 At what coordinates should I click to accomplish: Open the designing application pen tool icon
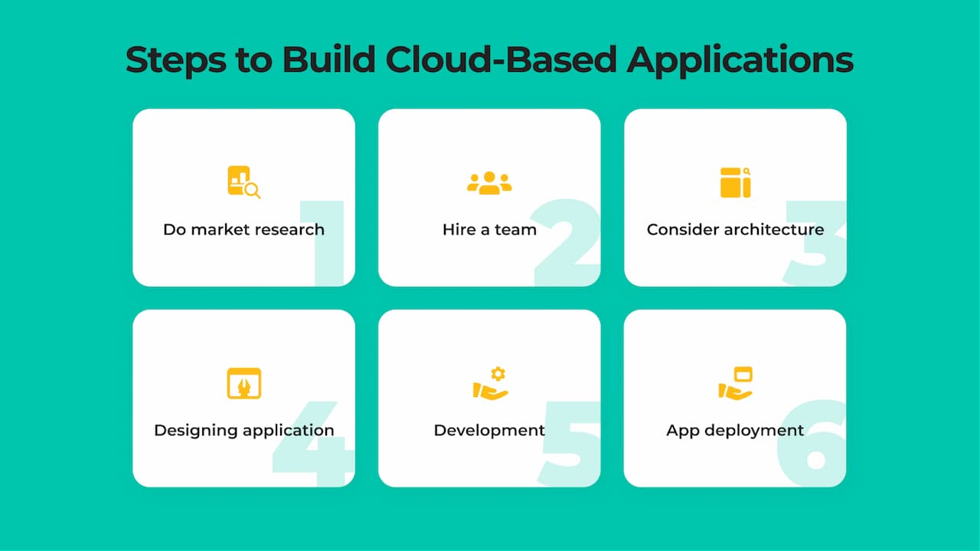pos(243,382)
